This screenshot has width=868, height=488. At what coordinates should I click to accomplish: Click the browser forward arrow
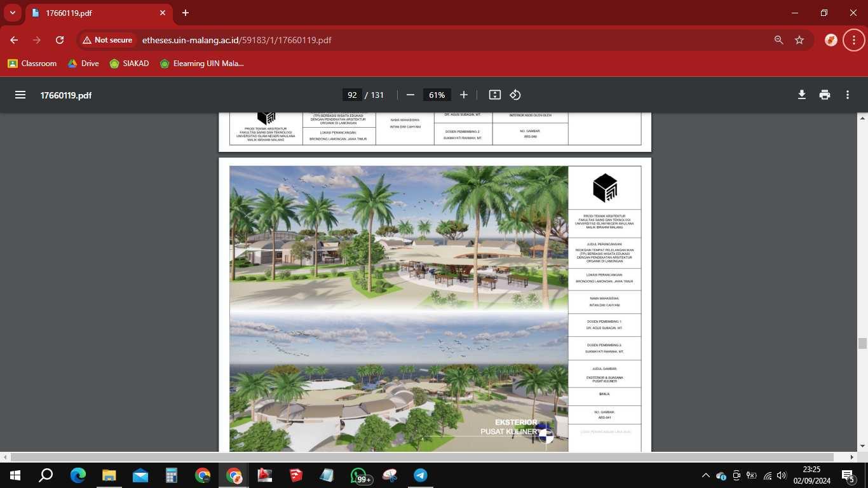(x=37, y=40)
